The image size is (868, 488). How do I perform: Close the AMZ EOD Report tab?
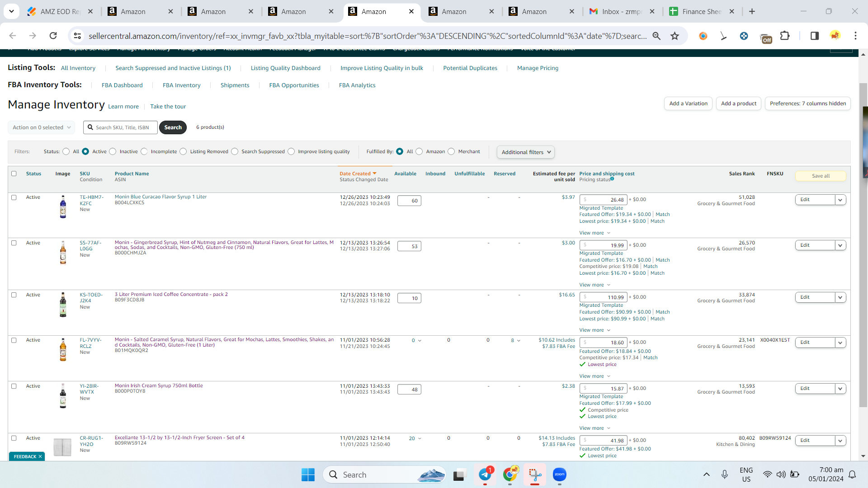tap(90, 11)
